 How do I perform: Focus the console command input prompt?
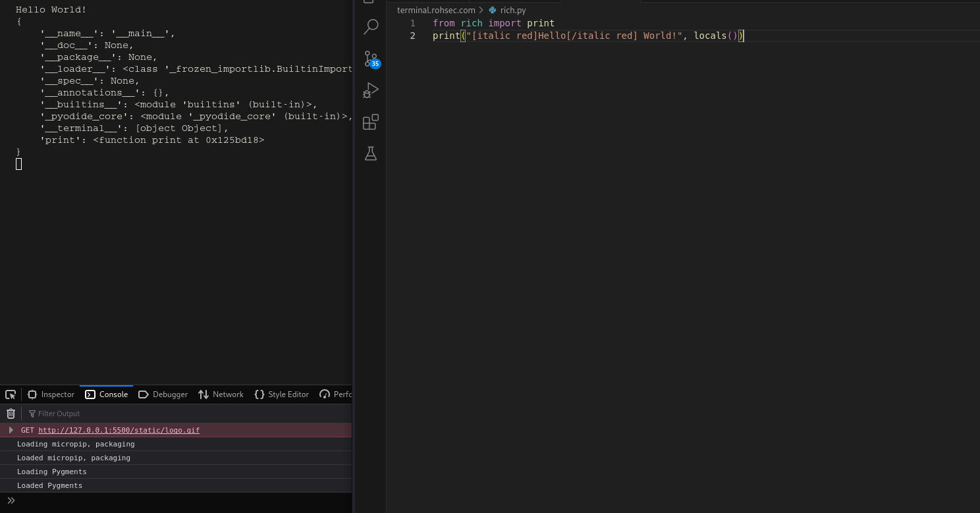tap(178, 500)
